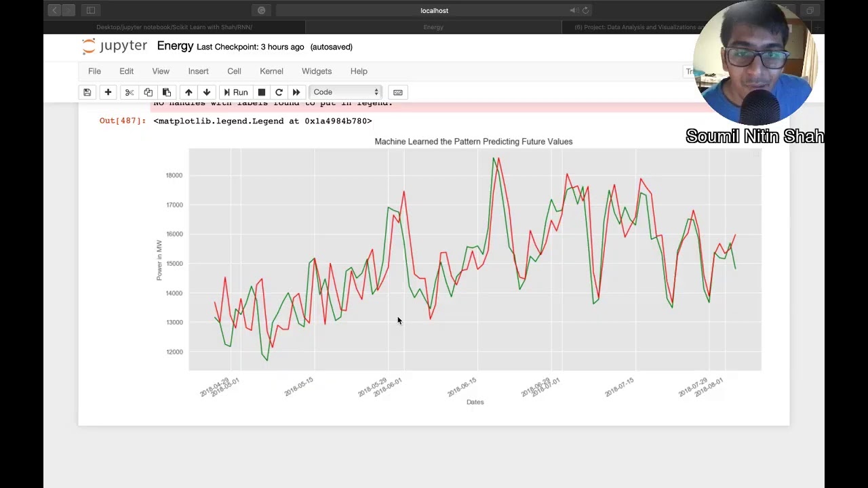Click the matplotlib.legend.Legend output text
This screenshot has width=868, height=488.
pyautogui.click(x=262, y=121)
